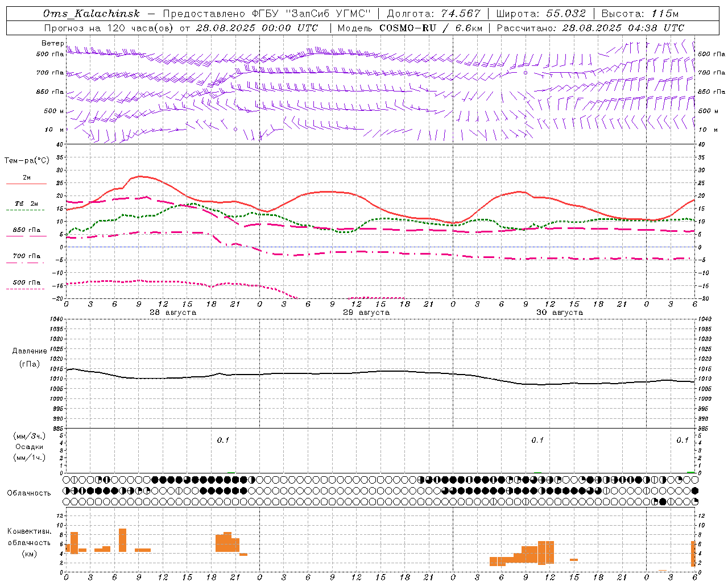The height and width of the screenshot is (582, 728).
Task: Click the "Td 2м" dew point legend entry
Action: click(x=27, y=203)
